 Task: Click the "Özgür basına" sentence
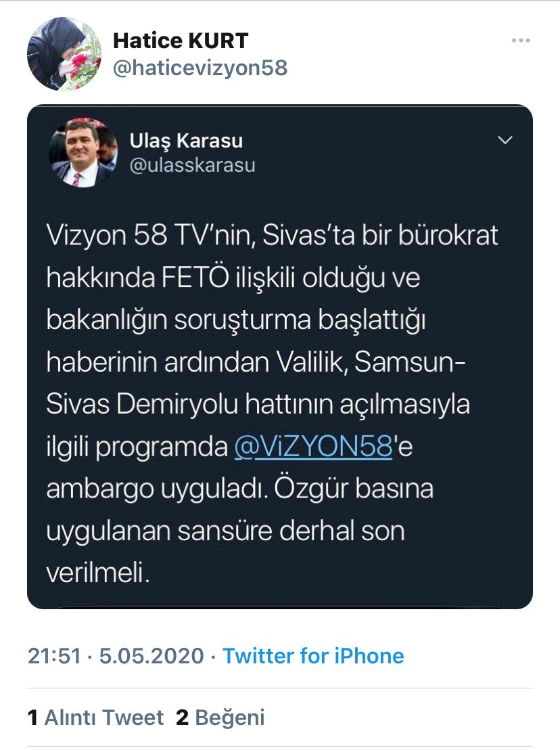[x=354, y=489]
